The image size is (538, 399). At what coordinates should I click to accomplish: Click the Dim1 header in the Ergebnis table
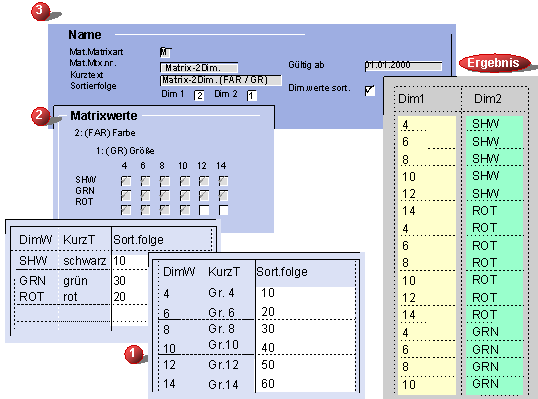[x=411, y=99]
